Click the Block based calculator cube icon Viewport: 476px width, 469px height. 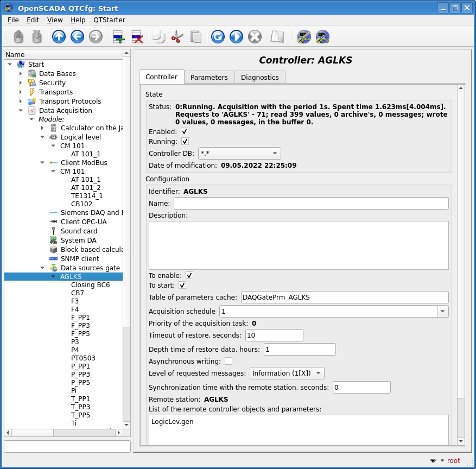pos(53,250)
